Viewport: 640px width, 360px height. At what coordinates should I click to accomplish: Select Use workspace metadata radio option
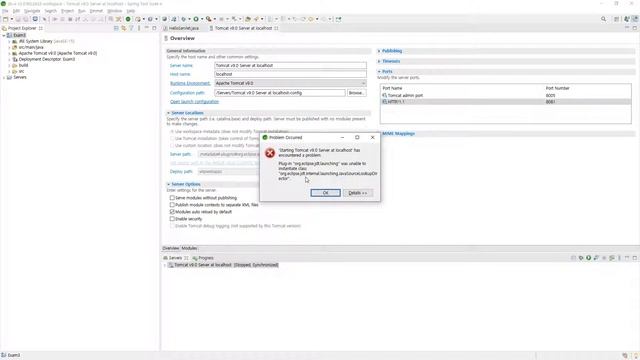(x=172, y=131)
